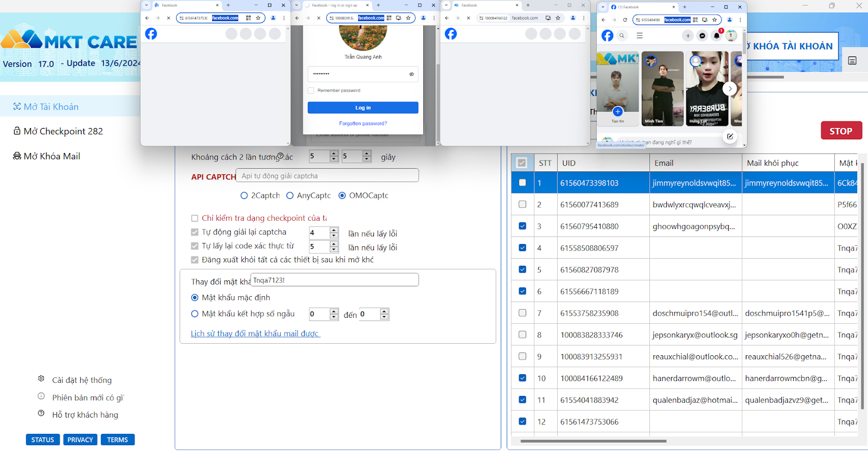Select the OMOCaptcha radio option
Screen dimensions: 868x455
tap(342, 195)
